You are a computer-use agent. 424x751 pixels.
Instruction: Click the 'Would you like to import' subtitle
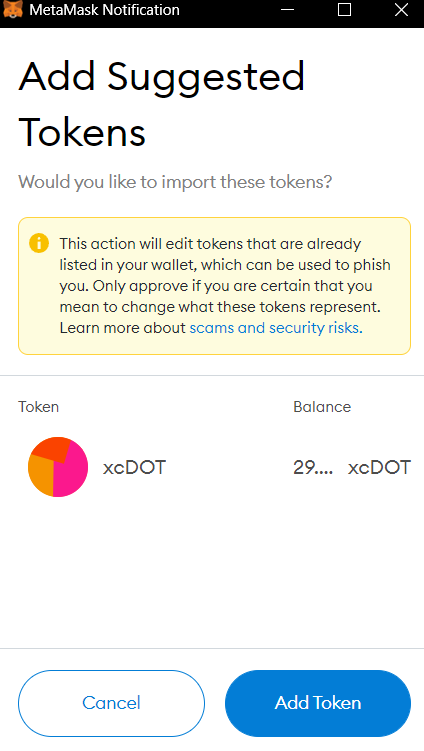point(175,182)
